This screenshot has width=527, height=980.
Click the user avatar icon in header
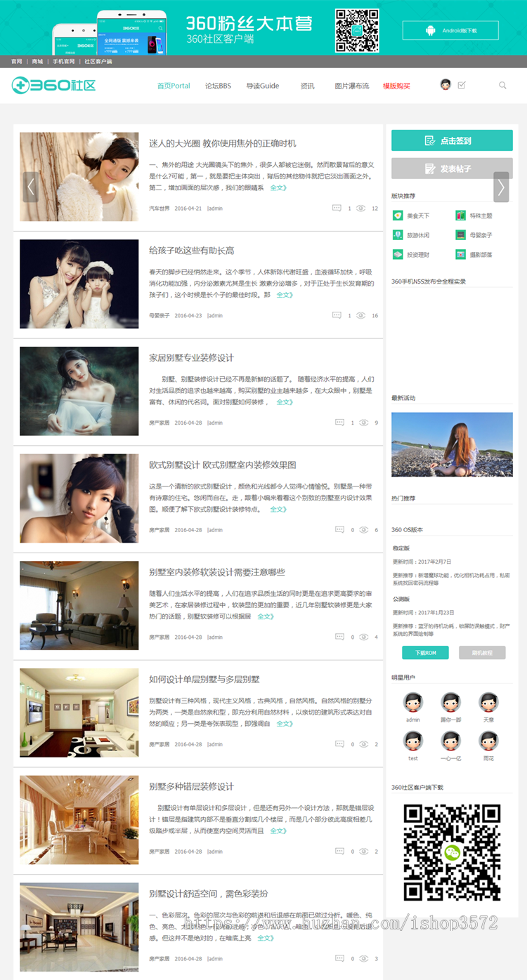pyautogui.click(x=445, y=85)
